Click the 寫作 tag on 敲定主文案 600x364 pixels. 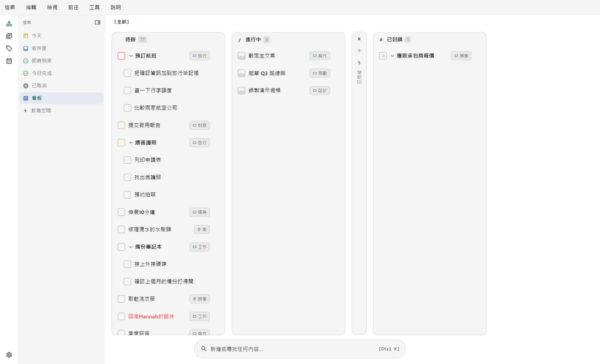[320, 56]
